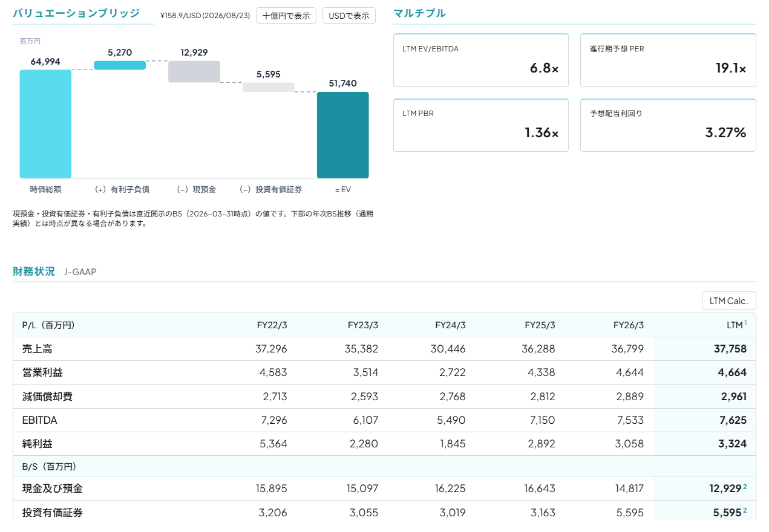Click the 十億円で表示 button
Viewport: 769px width, 532px height.
(x=286, y=16)
